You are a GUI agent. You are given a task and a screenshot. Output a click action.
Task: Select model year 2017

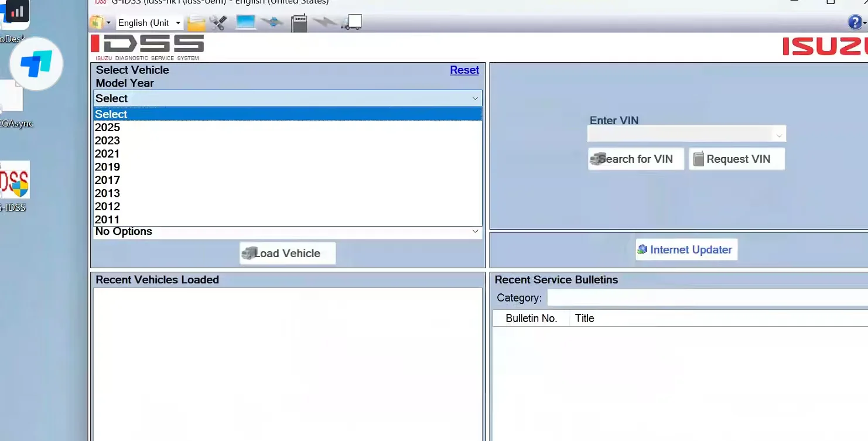coord(288,180)
